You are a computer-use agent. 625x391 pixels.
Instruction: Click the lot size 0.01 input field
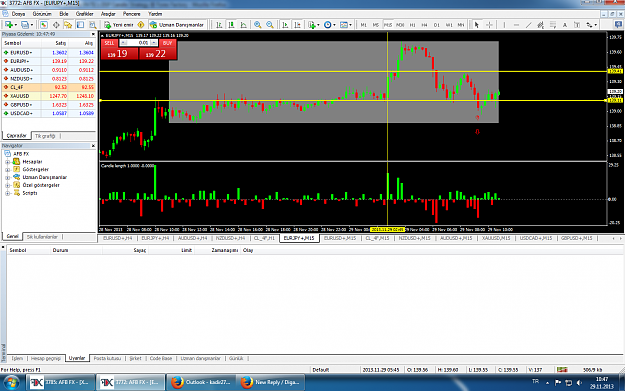[x=138, y=43]
